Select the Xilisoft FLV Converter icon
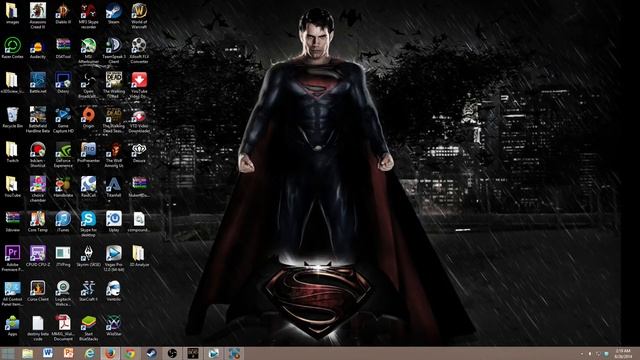The image size is (640, 360). [139, 50]
